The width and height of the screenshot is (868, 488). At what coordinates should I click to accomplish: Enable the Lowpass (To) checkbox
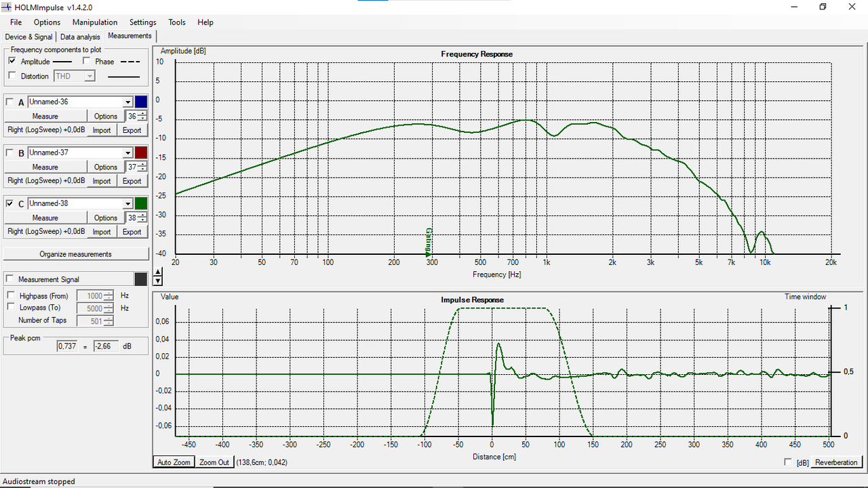(11, 307)
